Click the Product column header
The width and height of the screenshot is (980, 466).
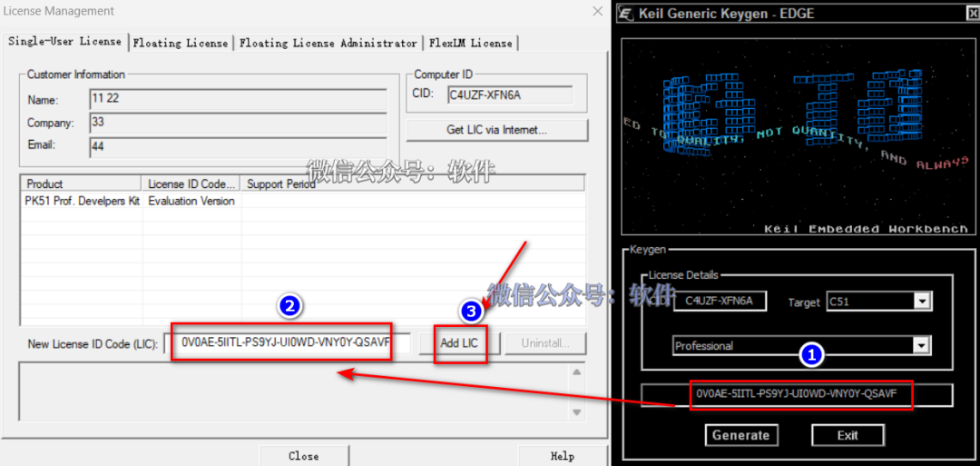pos(82,183)
